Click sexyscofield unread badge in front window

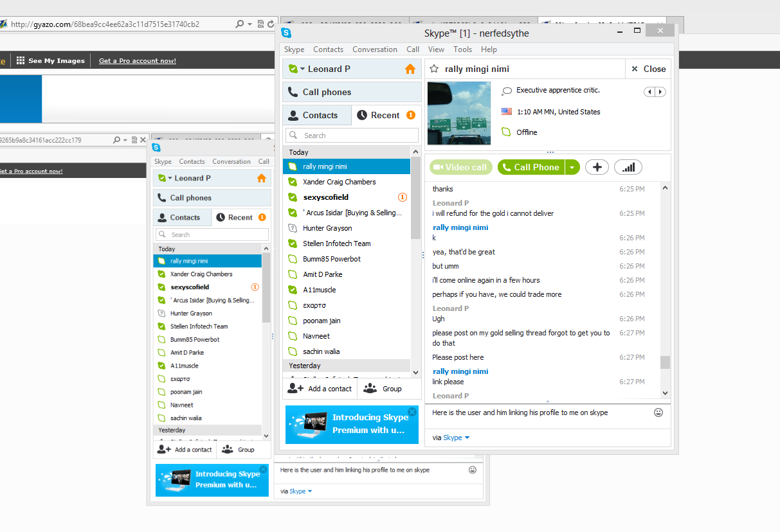point(403,197)
